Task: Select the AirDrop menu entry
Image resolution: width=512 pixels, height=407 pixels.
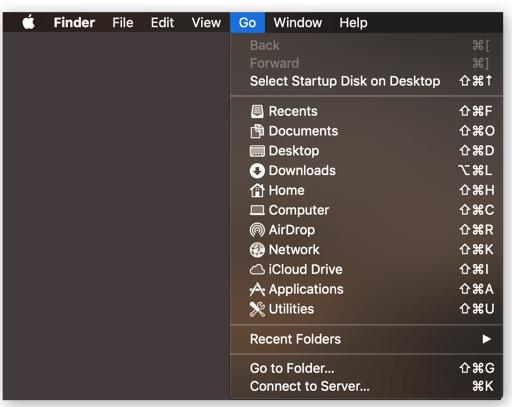Action: (366, 230)
